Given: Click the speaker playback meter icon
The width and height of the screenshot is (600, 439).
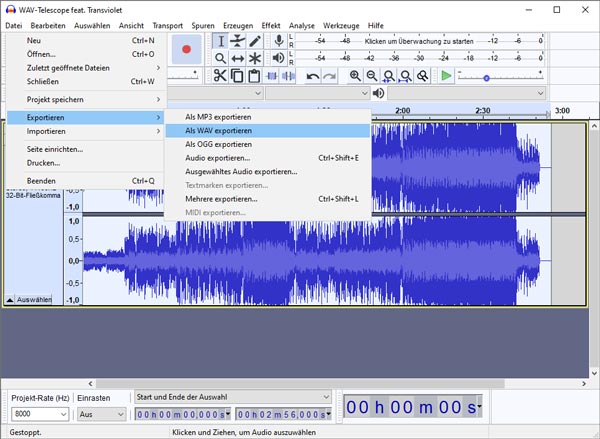Looking at the screenshot, I should 279,58.
